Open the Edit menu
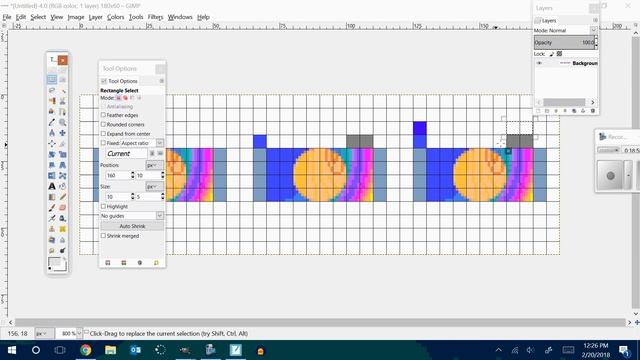This screenshot has height=360, width=640. click(x=21, y=17)
